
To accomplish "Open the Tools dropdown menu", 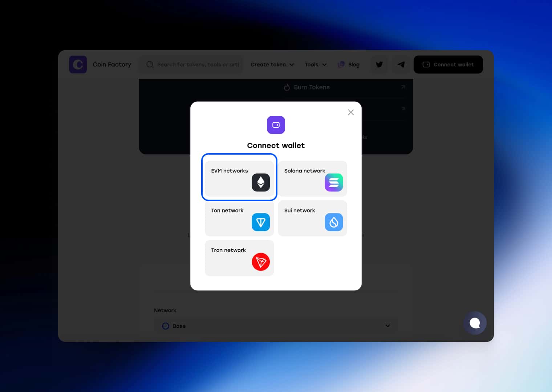I will pos(316,65).
